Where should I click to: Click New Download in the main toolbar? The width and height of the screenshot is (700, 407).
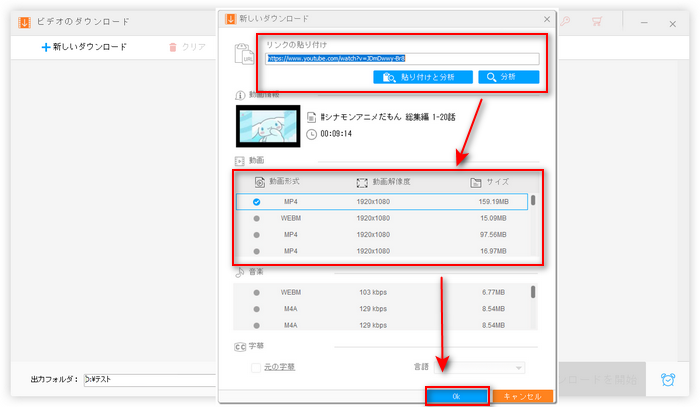coord(84,47)
